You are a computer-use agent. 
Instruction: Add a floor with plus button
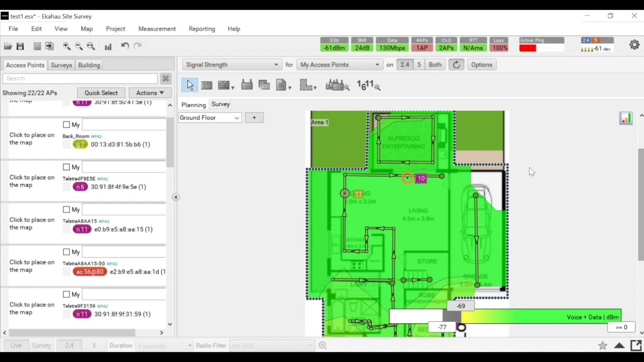(x=254, y=118)
